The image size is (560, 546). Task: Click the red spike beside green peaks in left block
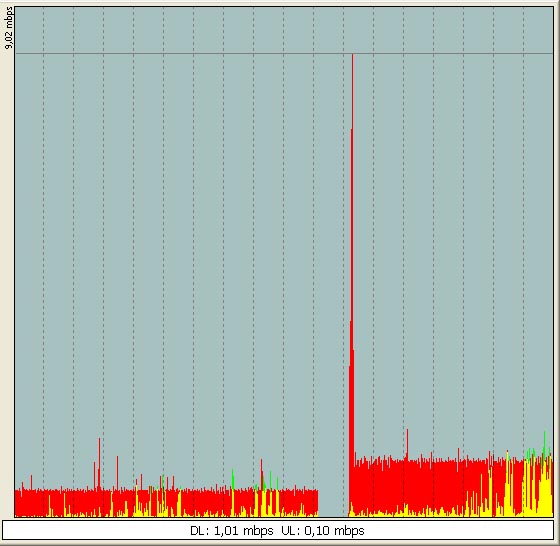click(x=261, y=473)
